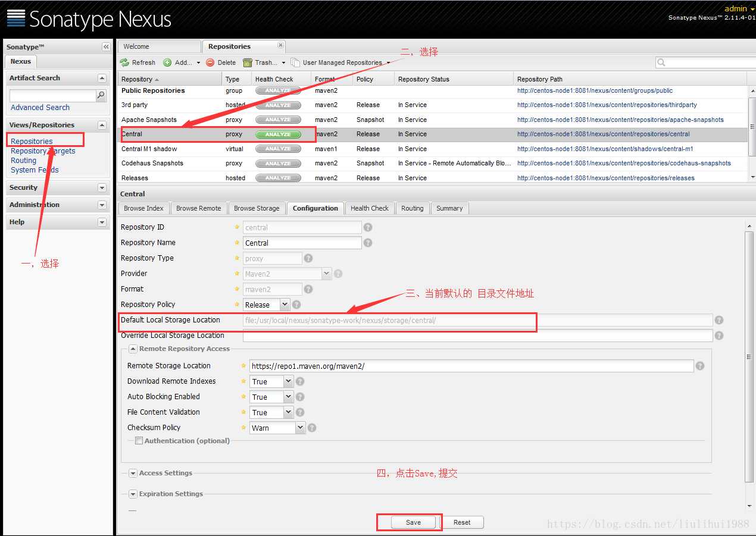Open Routing in the sidebar
This screenshot has width=756, height=536.
click(x=23, y=161)
